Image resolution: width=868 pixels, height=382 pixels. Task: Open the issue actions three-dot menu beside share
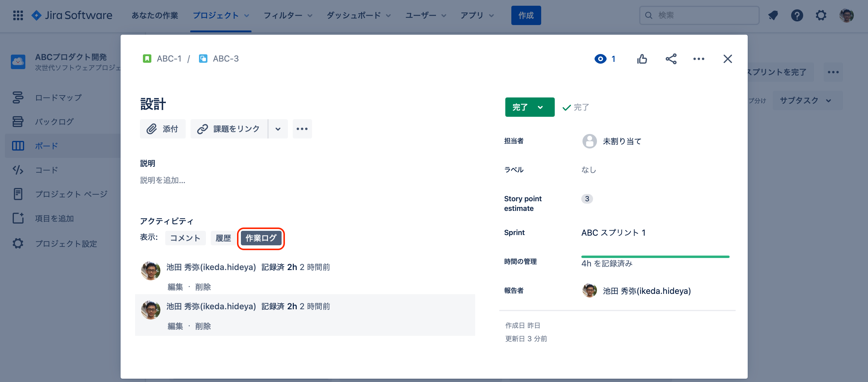click(x=699, y=59)
